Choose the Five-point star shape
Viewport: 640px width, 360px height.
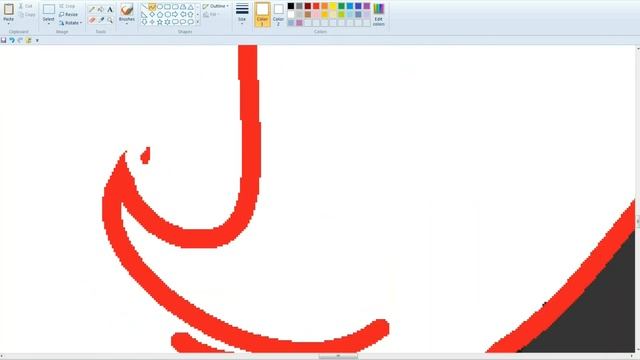160,22
